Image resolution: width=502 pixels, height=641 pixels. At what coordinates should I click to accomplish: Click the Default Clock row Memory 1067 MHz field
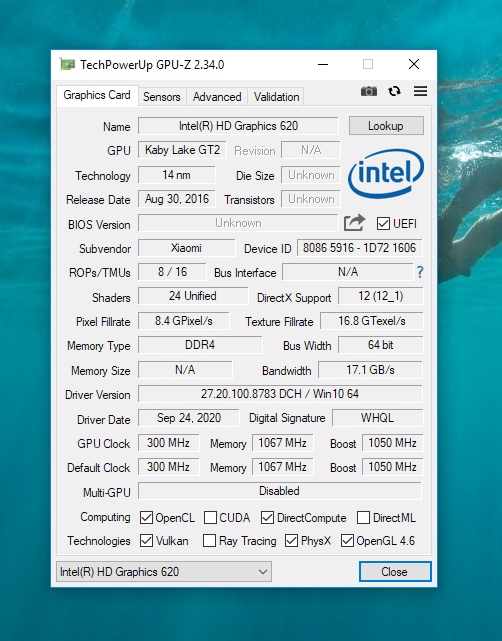click(282, 467)
